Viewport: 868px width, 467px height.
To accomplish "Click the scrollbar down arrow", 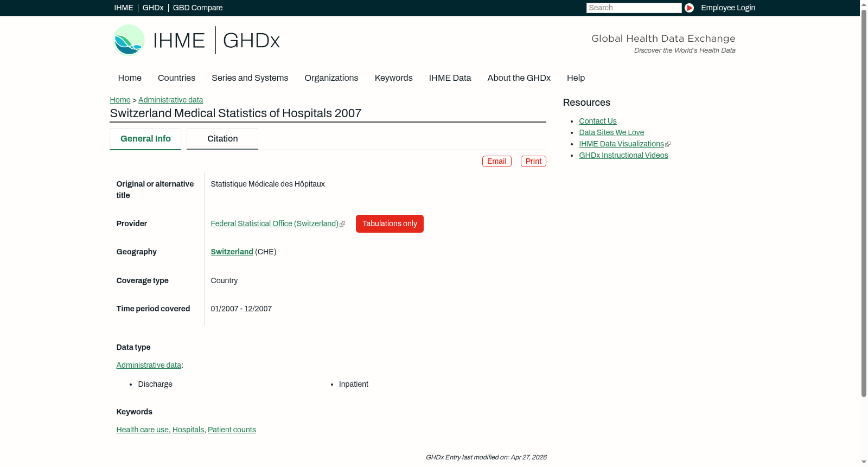I will click(864, 463).
